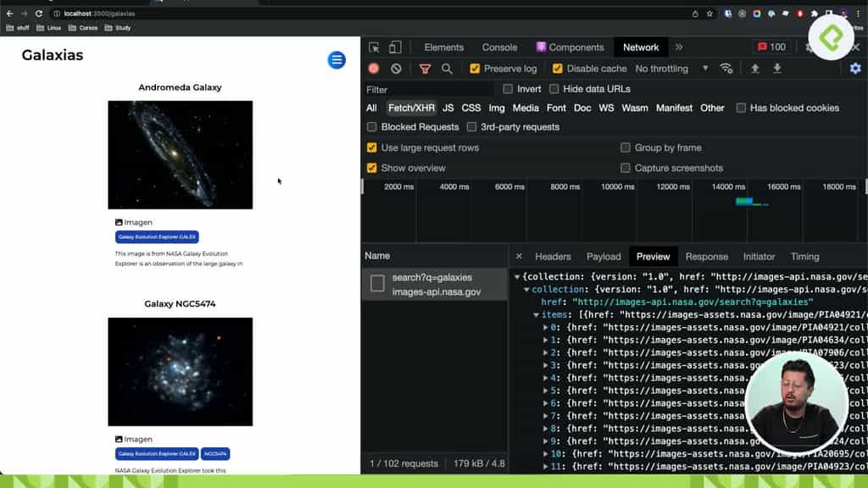
Task: Click the stop recording network log button
Action: point(373,68)
